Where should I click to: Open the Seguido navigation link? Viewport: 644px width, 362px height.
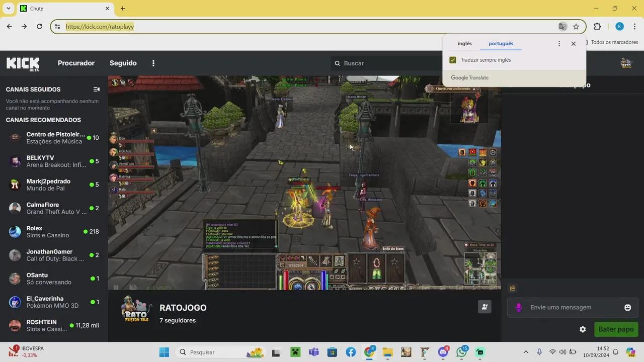pyautogui.click(x=123, y=63)
